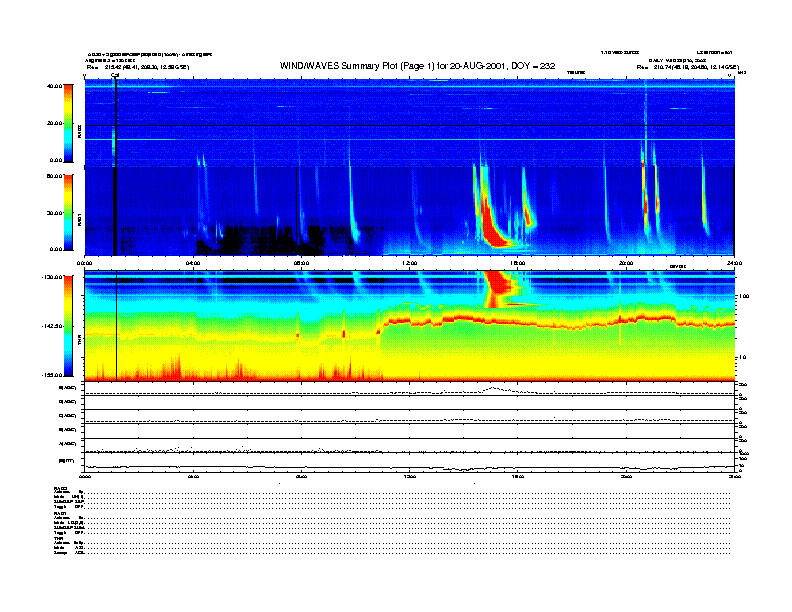Click the '-155.00' value on TNR color scale
792x612 pixels.
(x=52, y=375)
